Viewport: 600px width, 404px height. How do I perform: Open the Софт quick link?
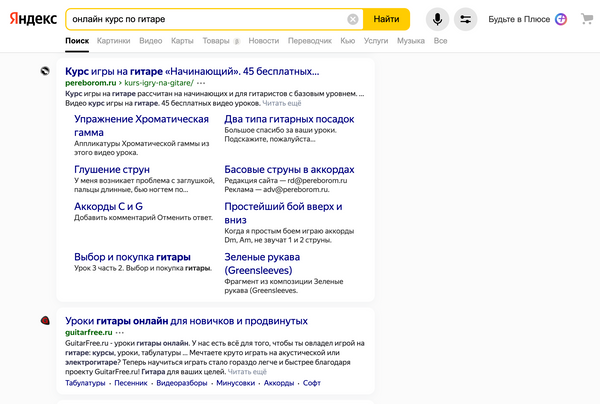[x=311, y=383]
